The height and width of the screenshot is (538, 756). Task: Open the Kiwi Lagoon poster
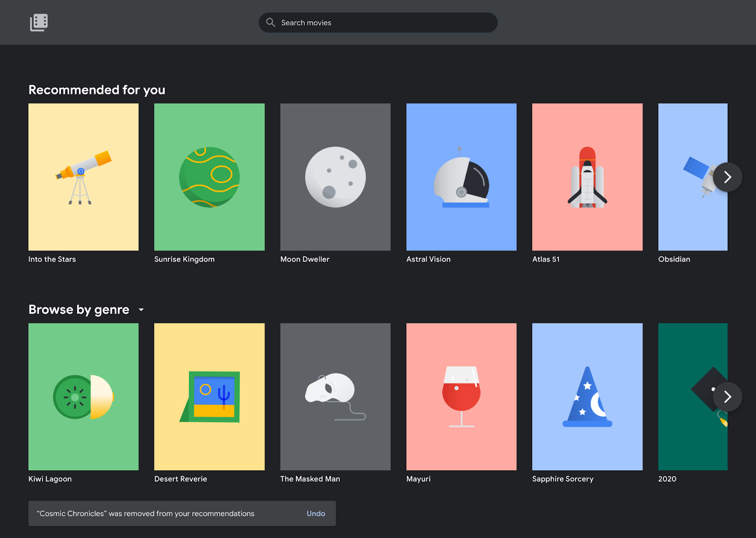pos(84,397)
